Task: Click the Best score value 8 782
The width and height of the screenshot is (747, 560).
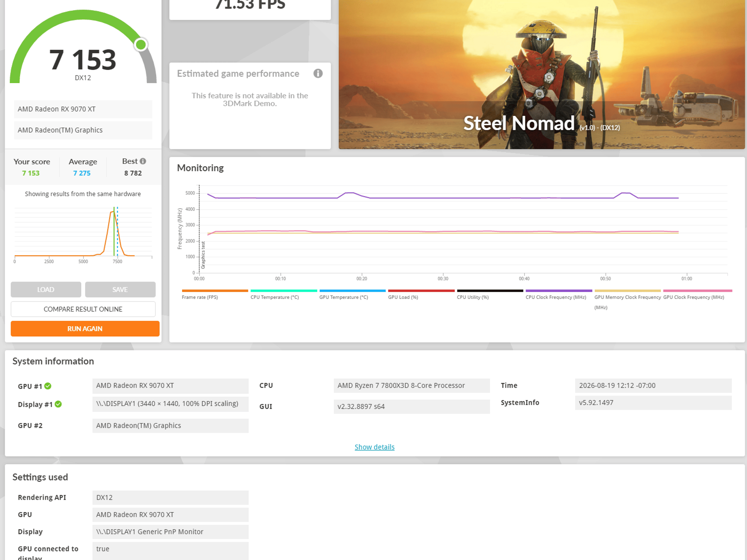Action: tap(133, 173)
